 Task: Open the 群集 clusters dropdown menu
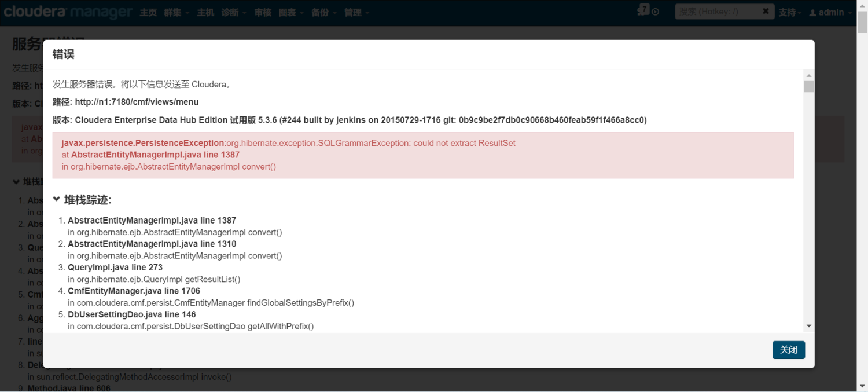(176, 12)
